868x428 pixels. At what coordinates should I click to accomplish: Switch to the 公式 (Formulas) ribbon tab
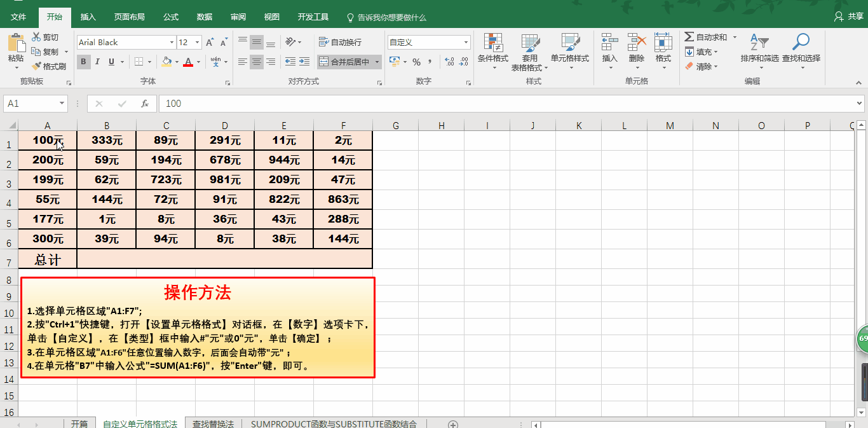point(171,17)
